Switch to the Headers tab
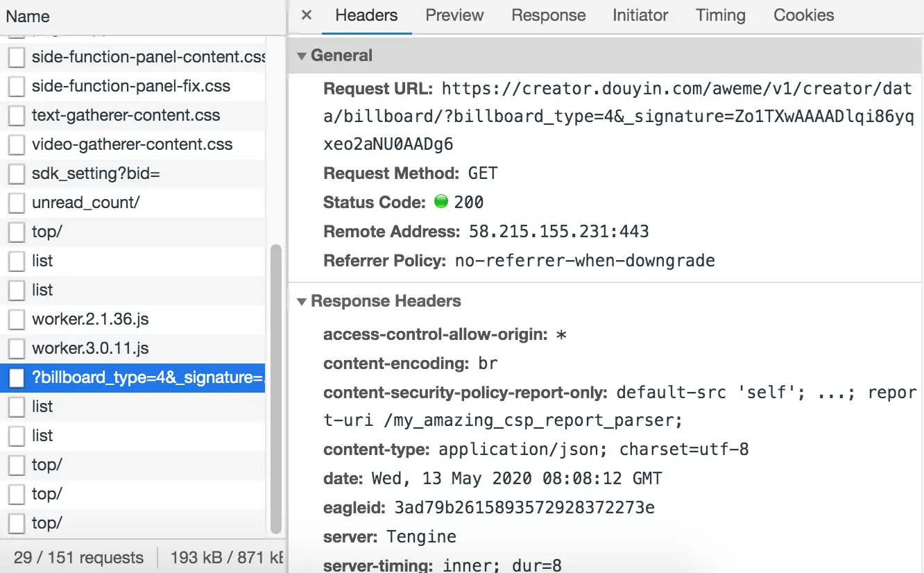Image resolution: width=924 pixels, height=573 pixels. tap(366, 15)
